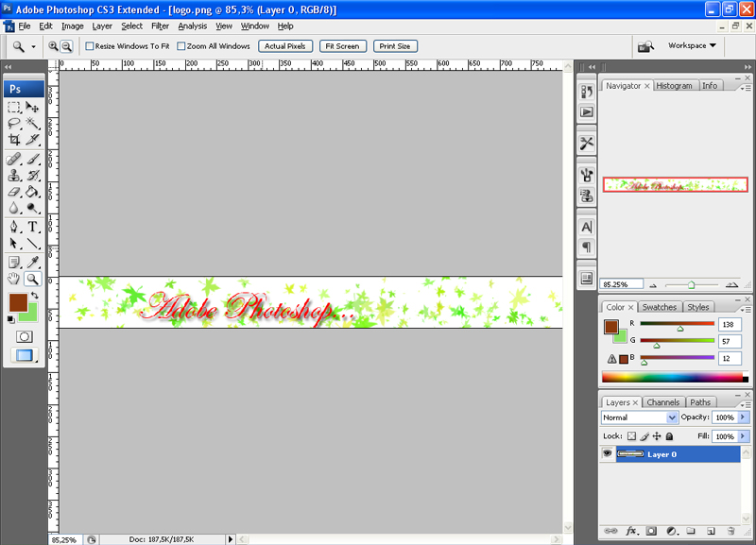The image size is (756, 545).
Task: Switch to the Histogram tab
Action: tap(674, 86)
